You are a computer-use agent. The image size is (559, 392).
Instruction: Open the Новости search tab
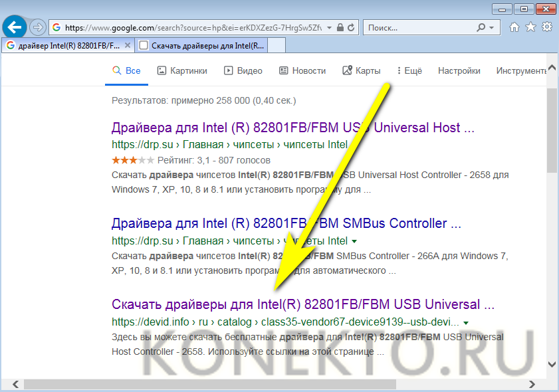click(302, 70)
